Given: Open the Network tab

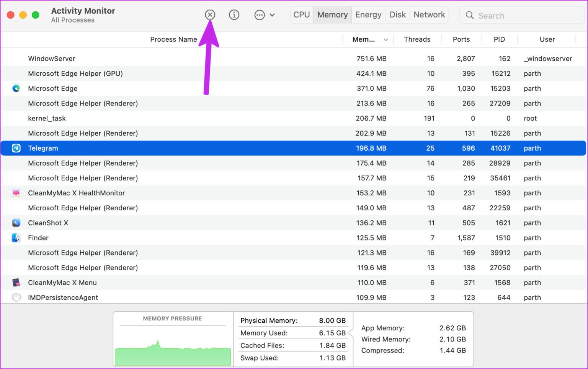Looking at the screenshot, I should [429, 15].
